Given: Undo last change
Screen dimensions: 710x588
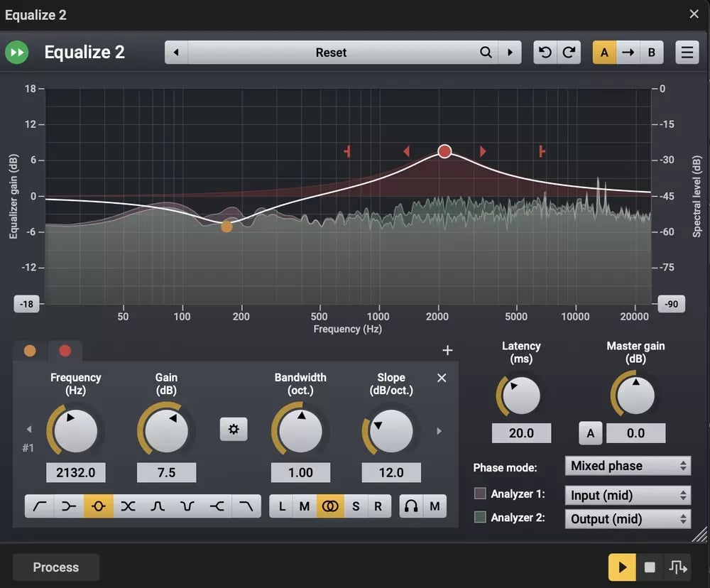Looking at the screenshot, I should [545, 53].
